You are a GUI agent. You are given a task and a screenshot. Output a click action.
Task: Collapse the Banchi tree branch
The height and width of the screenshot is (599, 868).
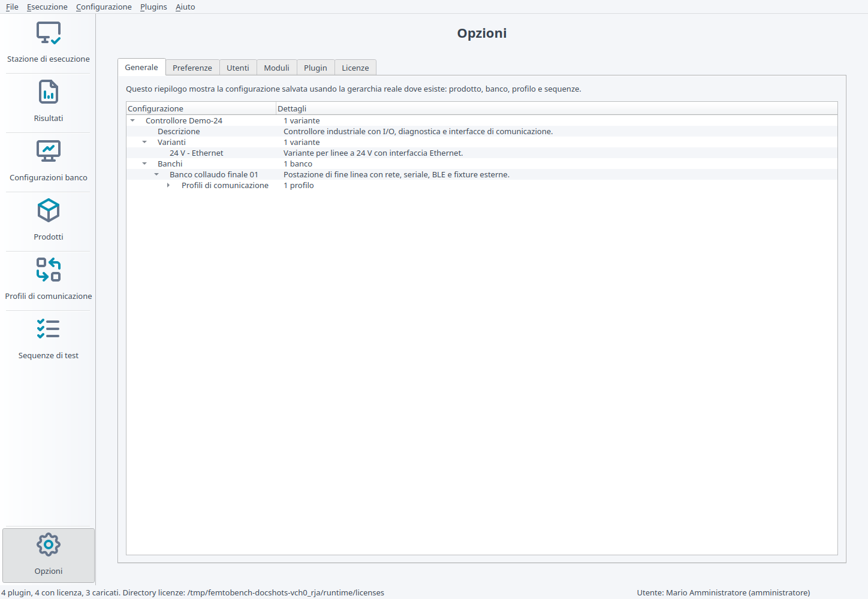point(144,164)
